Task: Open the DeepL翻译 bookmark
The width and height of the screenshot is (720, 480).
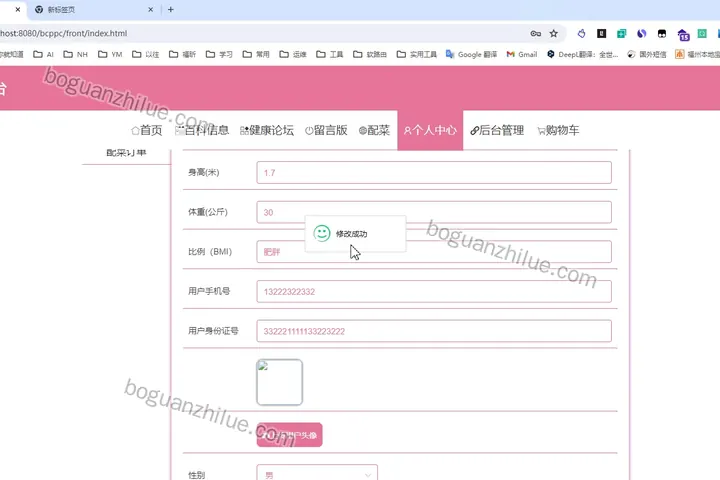Action: 582,54
